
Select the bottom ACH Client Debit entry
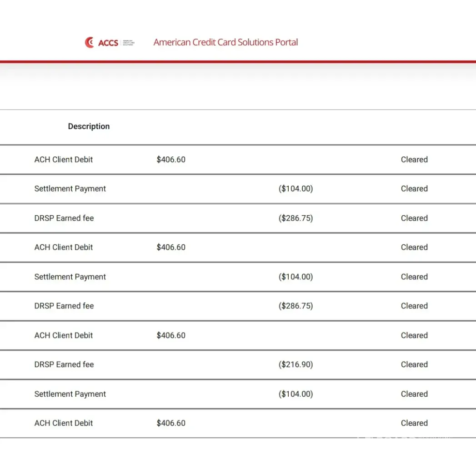64,423
